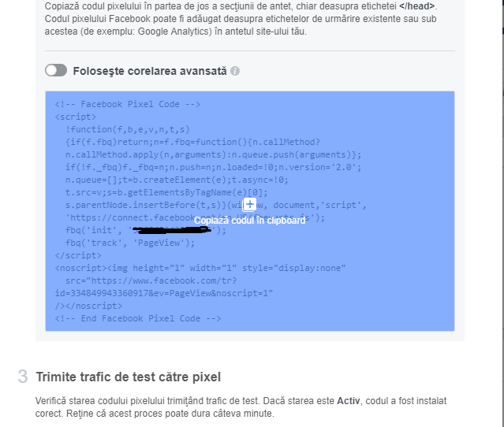Click the noscript img tag line
504x427 pixels.
[200, 268]
